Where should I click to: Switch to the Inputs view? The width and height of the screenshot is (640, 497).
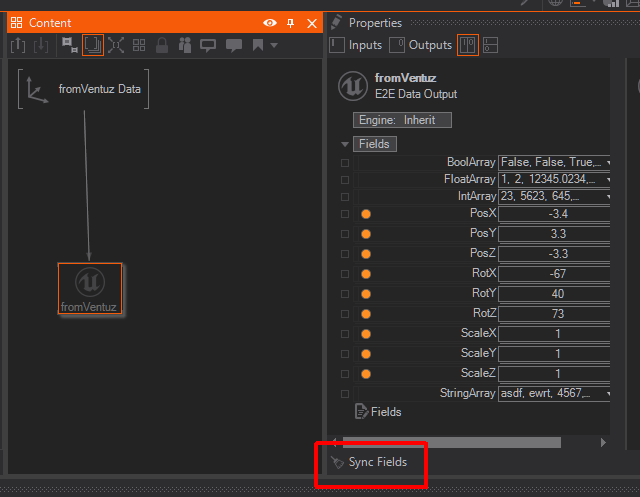356,45
